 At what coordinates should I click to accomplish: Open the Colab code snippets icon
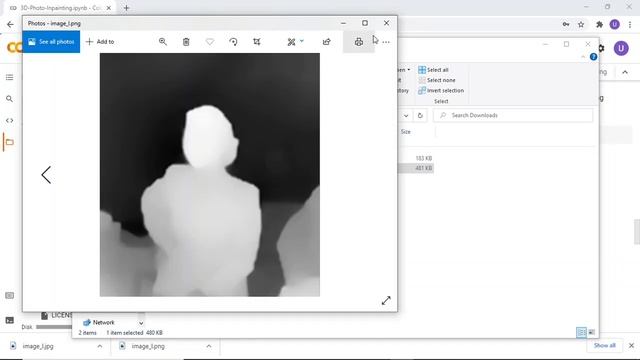click(9, 120)
